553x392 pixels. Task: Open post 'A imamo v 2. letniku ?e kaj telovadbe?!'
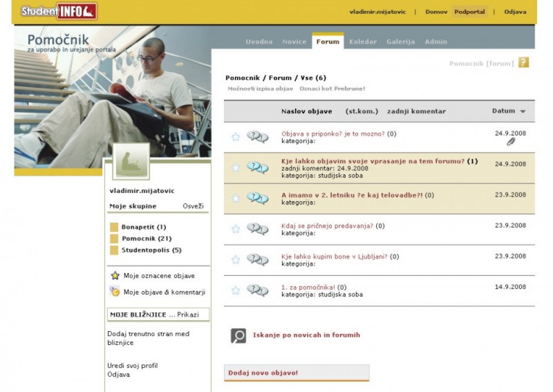[x=352, y=195]
